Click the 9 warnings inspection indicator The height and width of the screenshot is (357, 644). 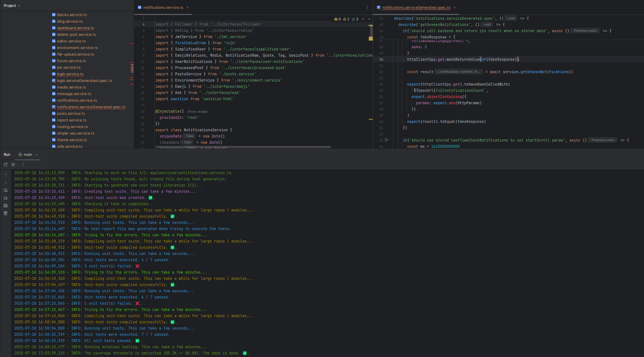click(337, 19)
